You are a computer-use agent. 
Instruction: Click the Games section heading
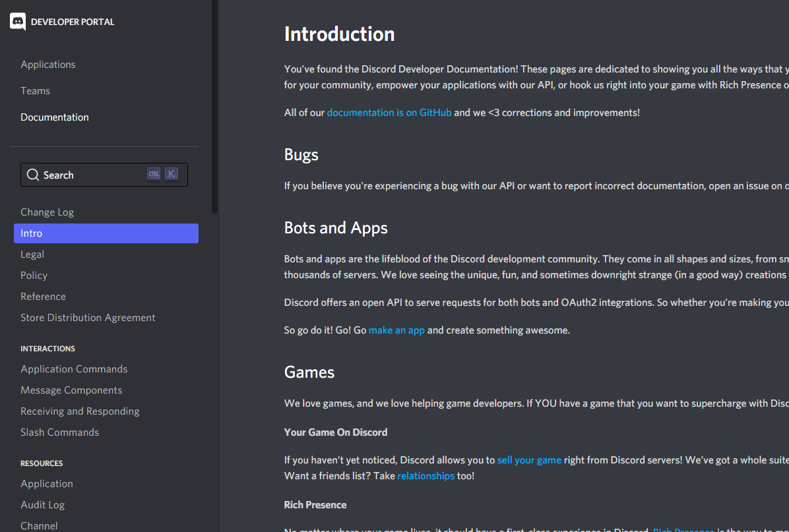click(x=309, y=372)
